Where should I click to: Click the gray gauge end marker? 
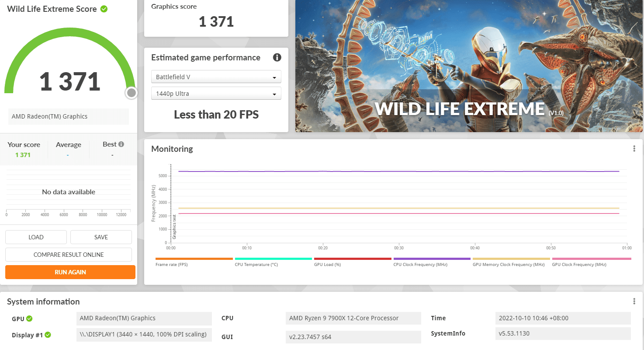coord(131,93)
